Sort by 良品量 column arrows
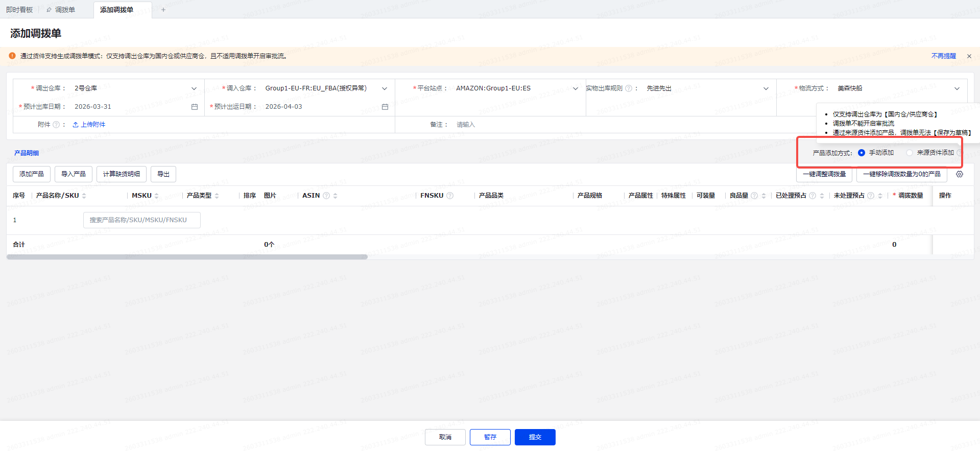The image size is (980, 451). coord(763,196)
